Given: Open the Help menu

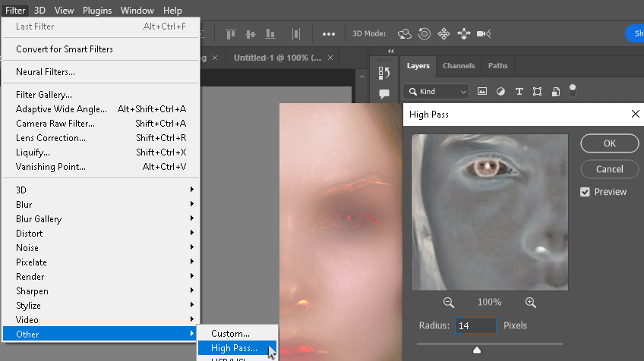Looking at the screenshot, I should tap(172, 11).
